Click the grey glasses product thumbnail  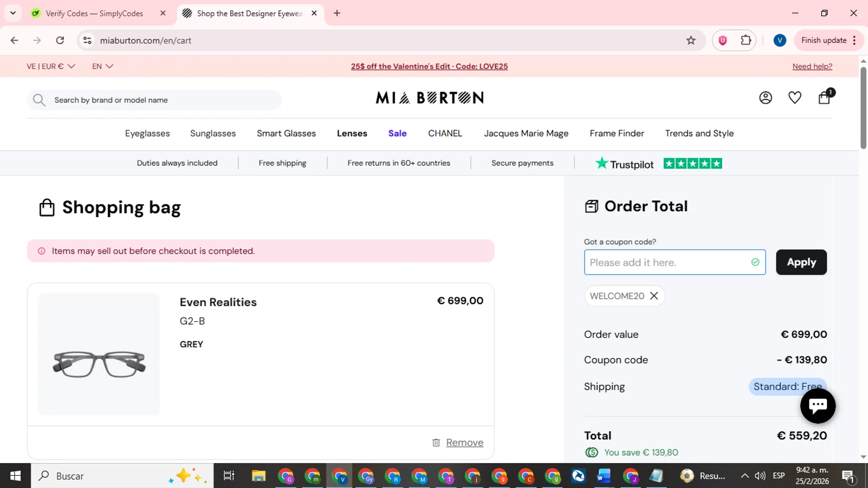tap(99, 354)
